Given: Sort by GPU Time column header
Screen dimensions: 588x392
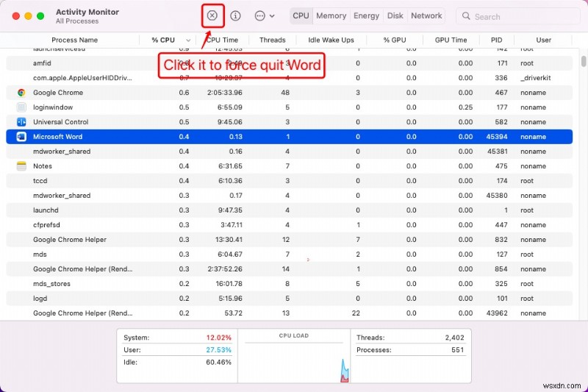Looking at the screenshot, I should pyautogui.click(x=451, y=40).
